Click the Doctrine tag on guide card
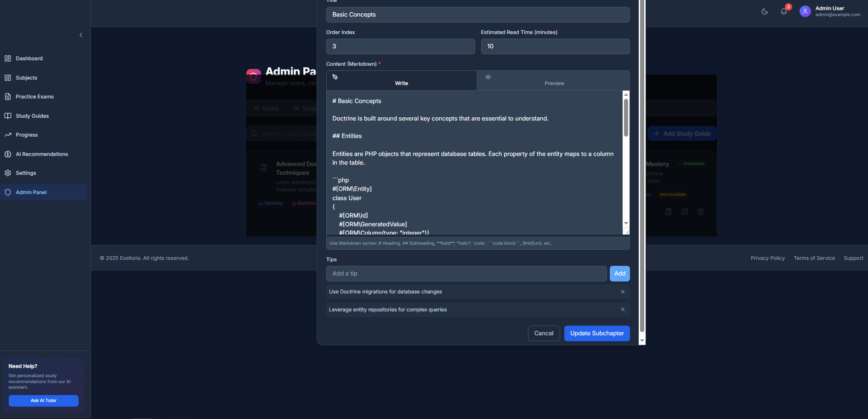Viewport: 868px width, 419px height. coord(304,203)
